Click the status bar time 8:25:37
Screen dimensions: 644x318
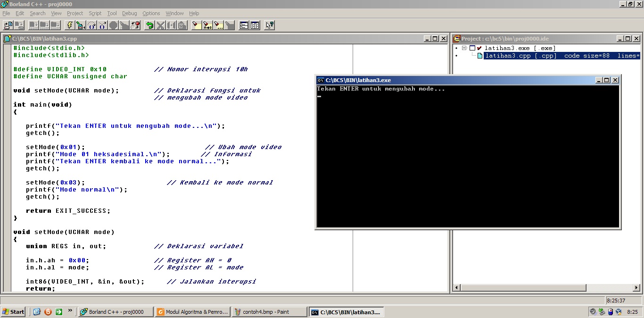tap(616, 301)
